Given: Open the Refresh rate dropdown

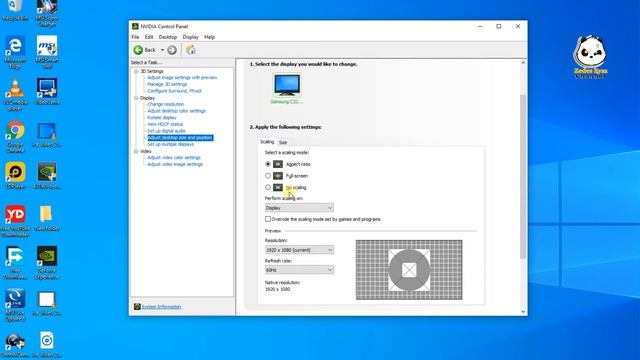Looking at the screenshot, I should pyautogui.click(x=299, y=270).
